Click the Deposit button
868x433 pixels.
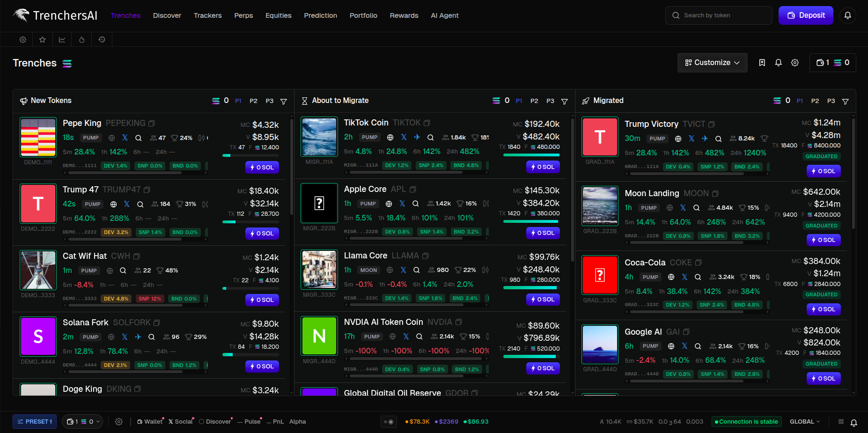(806, 15)
